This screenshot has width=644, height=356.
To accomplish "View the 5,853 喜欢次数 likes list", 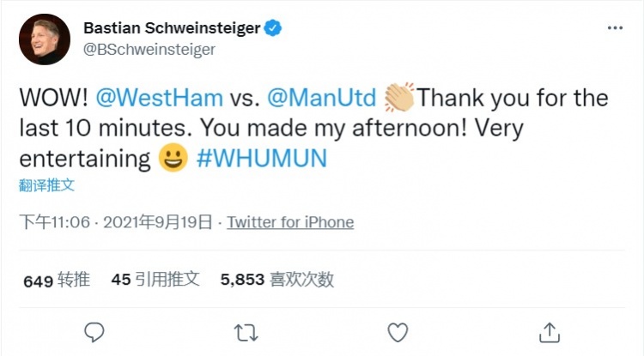I will point(277,280).
